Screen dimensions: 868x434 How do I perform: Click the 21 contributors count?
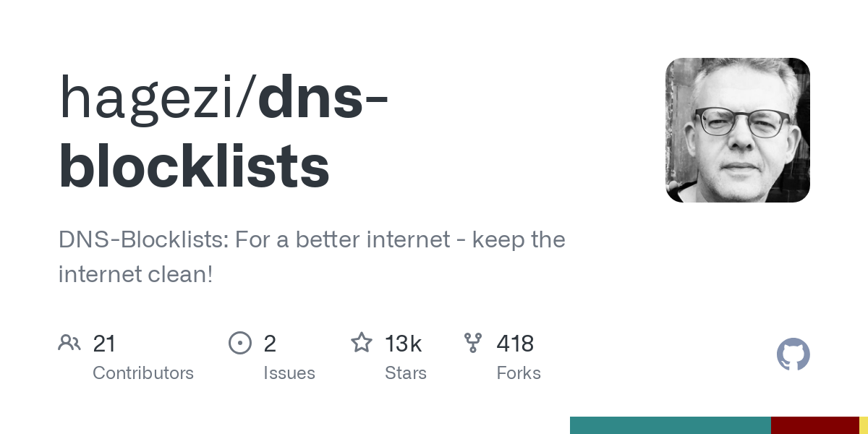(x=104, y=344)
